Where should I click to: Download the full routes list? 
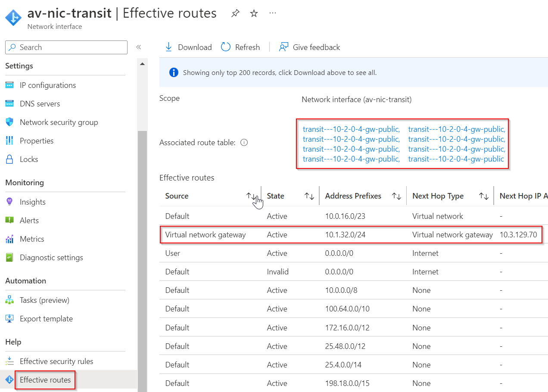pos(188,47)
